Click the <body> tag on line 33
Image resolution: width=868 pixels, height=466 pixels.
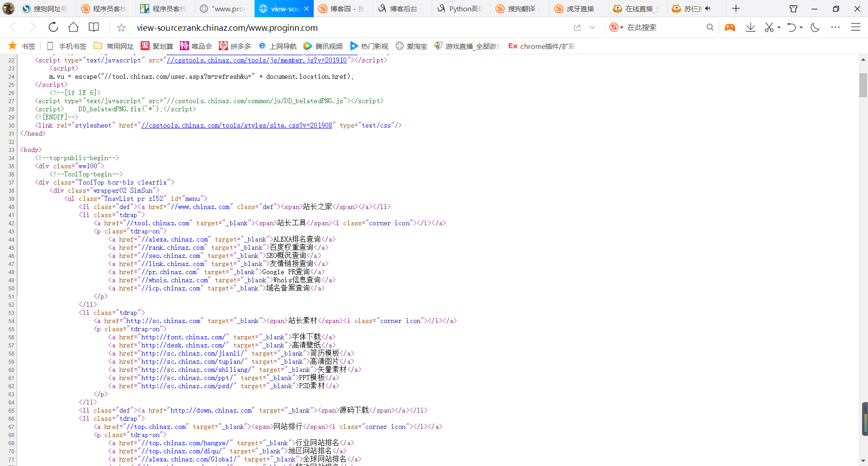click(x=31, y=150)
